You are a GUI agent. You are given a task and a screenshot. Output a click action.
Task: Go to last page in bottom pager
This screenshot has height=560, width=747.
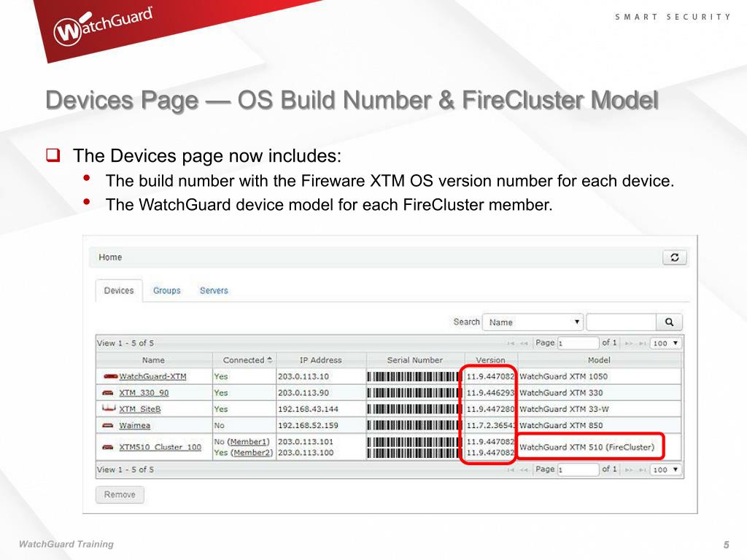coord(642,470)
